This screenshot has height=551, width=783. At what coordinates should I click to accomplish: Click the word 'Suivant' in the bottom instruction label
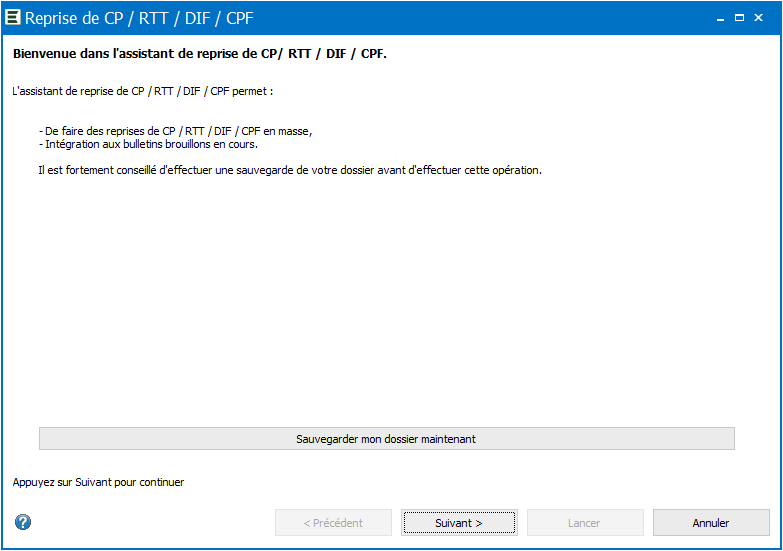93,482
